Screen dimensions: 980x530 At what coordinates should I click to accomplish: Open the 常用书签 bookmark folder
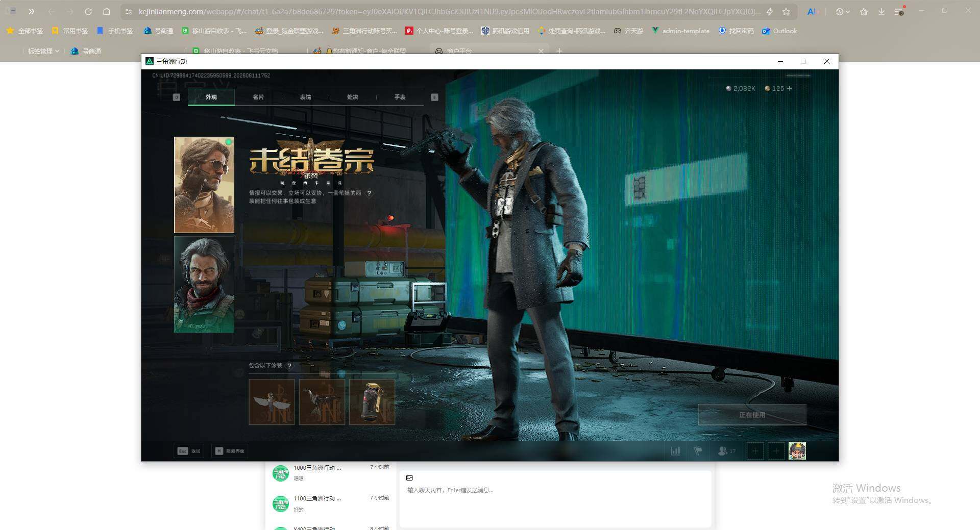coord(70,31)
